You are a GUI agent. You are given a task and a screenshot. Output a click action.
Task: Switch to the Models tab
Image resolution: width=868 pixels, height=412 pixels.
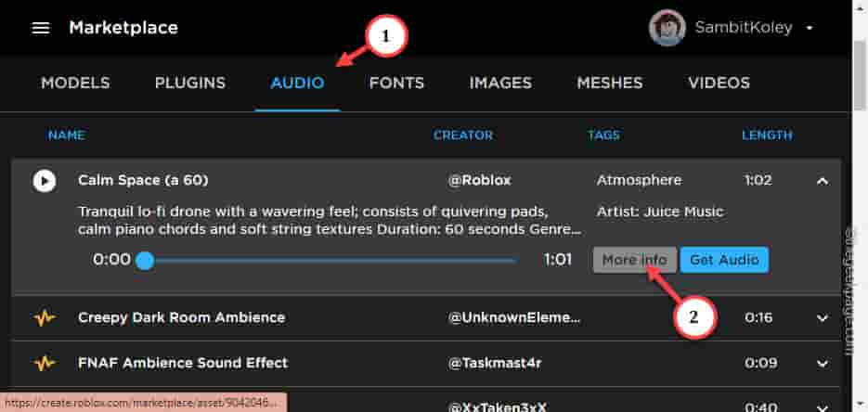(x=75, y=83)
